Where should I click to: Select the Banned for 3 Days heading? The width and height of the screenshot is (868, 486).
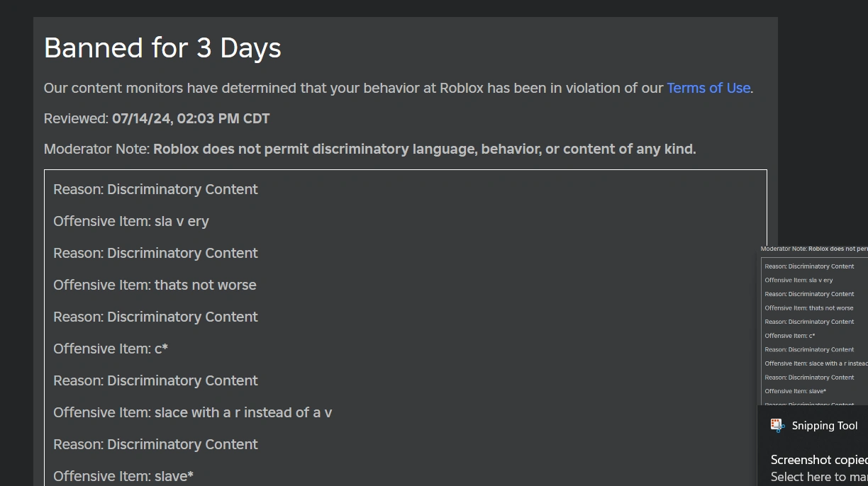point(162,47)
